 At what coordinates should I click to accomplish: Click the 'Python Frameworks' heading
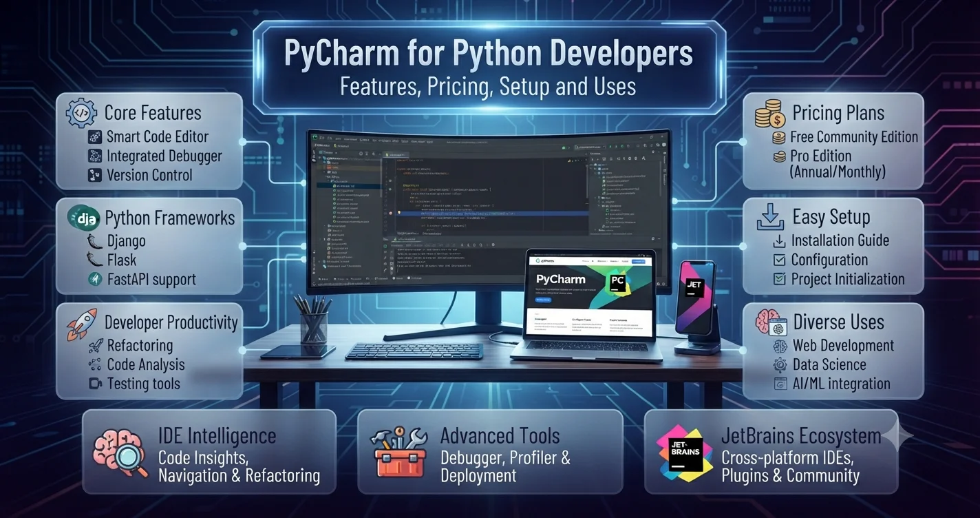170,219
